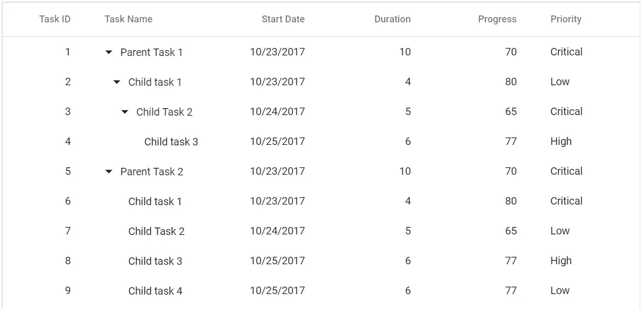Click the Low priority cell of task 9
644x309 pixels.
(x=560, y=290)
